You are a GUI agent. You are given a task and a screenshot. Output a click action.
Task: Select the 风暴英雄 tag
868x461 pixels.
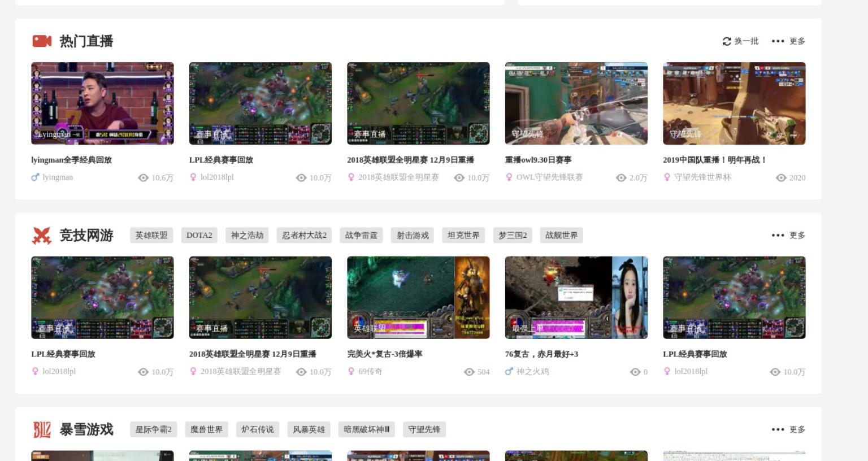coord(309,430)
